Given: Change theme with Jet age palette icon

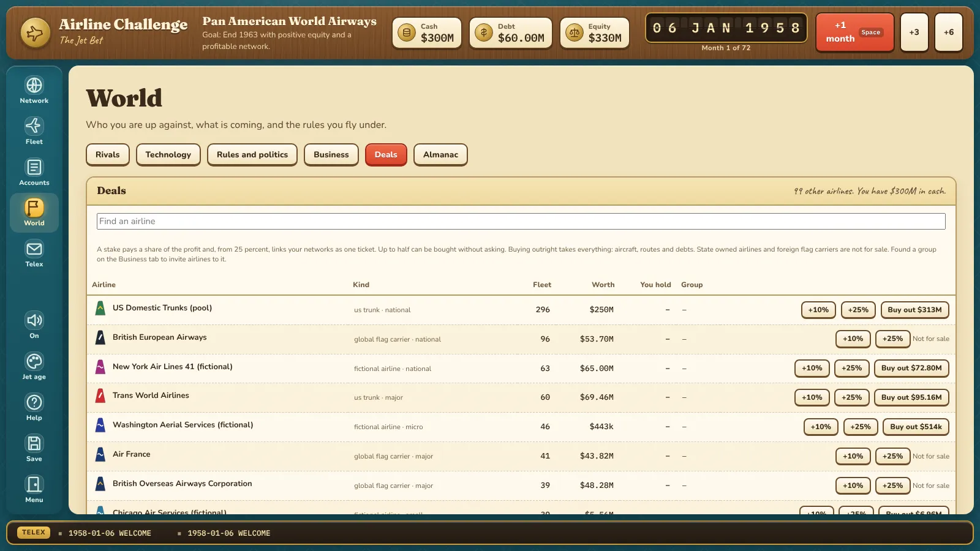Looking at the screenshot, I should (x=34, y=361).
